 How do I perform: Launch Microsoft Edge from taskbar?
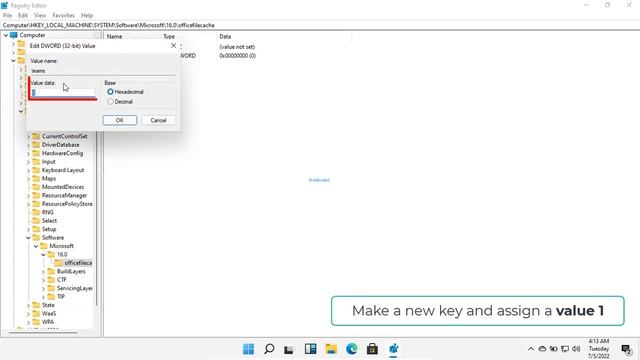pyautogui.click(x=351, y=349)
